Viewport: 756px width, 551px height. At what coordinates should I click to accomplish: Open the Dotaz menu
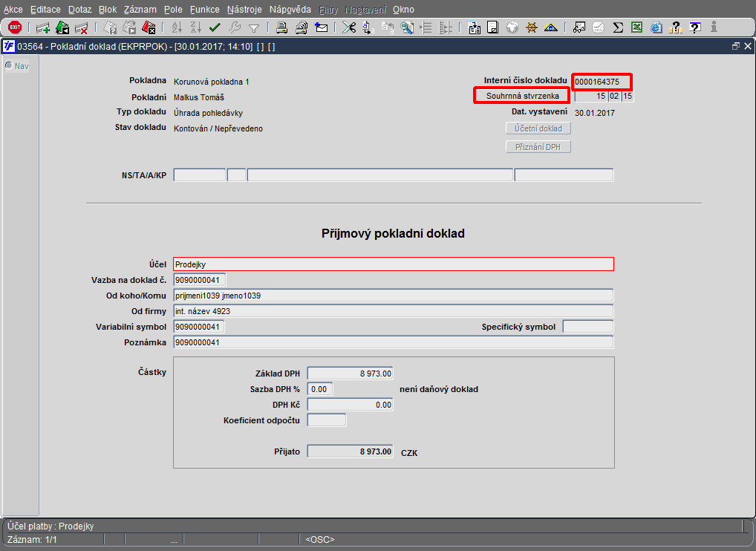[79, 10]
